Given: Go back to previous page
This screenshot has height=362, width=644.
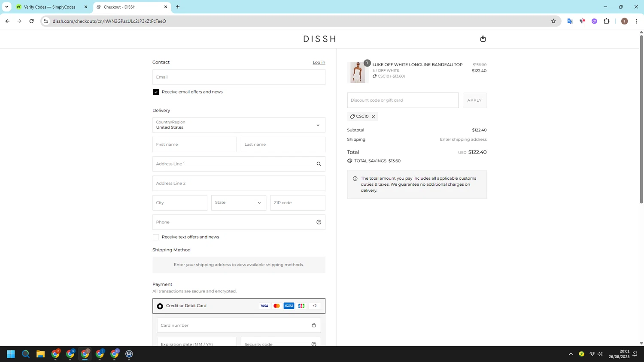Looking at the screenshot, I should (7, 21).
